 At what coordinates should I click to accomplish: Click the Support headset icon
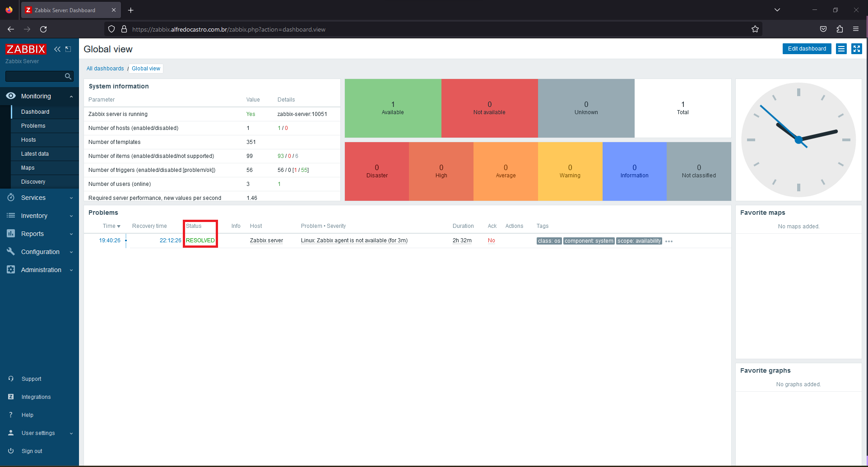coord(11,379)
